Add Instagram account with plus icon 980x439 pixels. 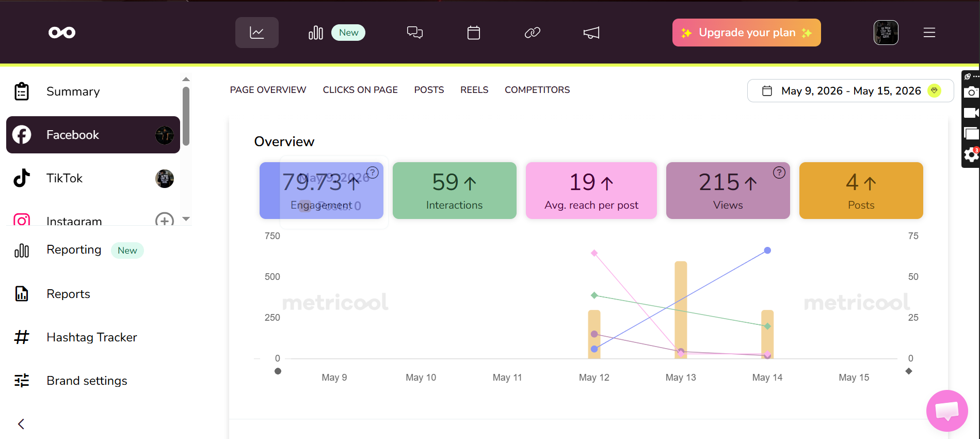click(165, 221)
